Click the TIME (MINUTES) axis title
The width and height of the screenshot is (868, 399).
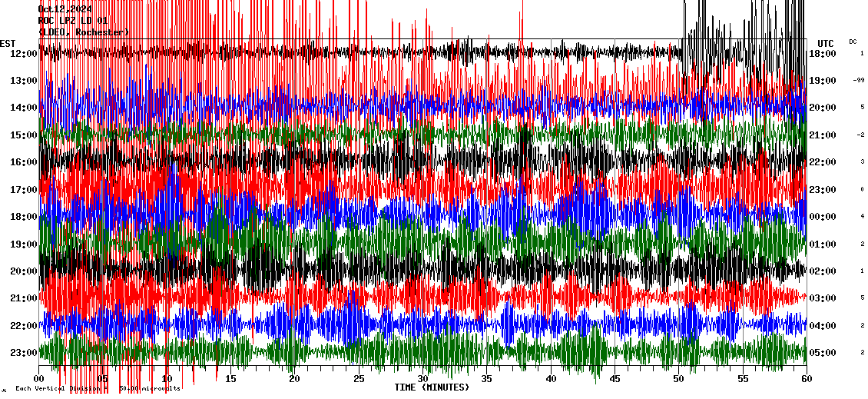[432, 387]
